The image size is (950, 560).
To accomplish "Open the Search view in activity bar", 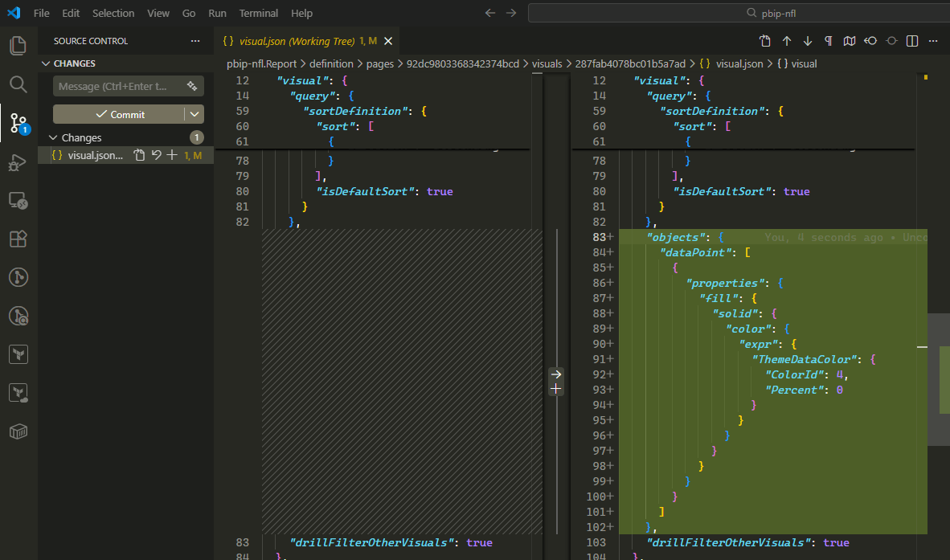I will (18, 84).
